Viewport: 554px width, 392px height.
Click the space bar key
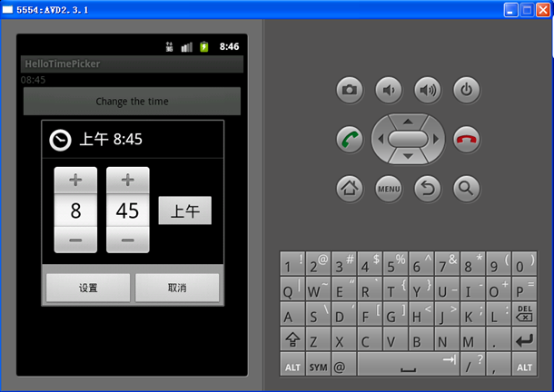point(409,364)
